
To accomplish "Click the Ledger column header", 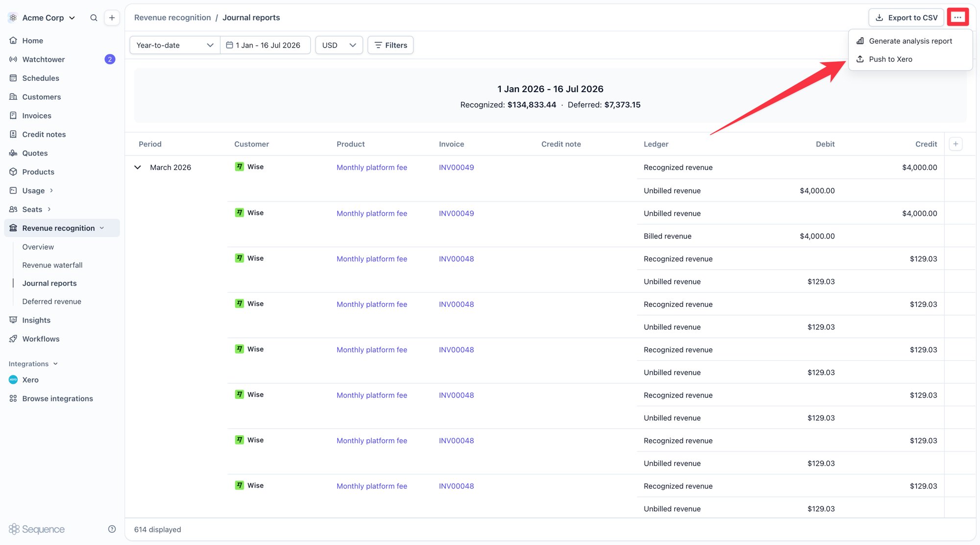I will (656, 144).
